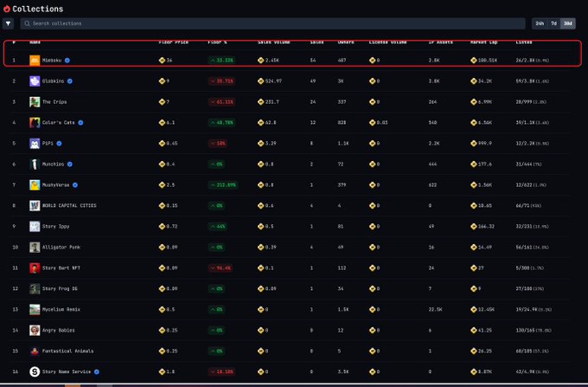Open the Story Name Service avatar
This screenshot has width=588, height=387.
point(35,371)
